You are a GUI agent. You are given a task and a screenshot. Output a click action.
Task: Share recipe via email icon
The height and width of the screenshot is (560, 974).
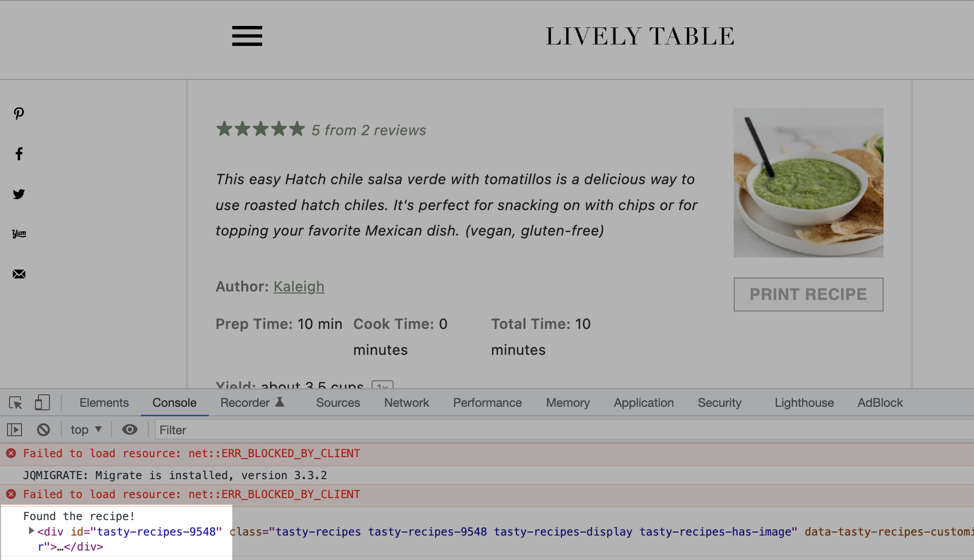(x=19, y=274)
